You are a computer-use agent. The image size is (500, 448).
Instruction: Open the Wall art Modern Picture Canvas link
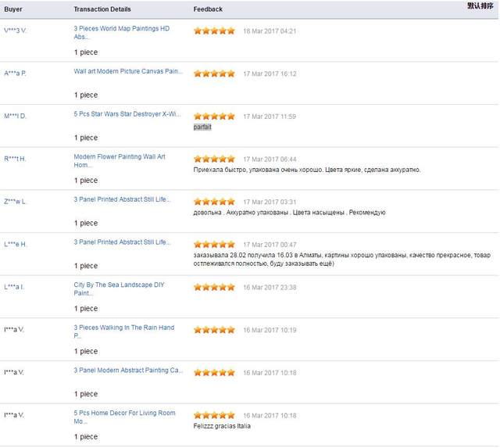coord(128,71)
